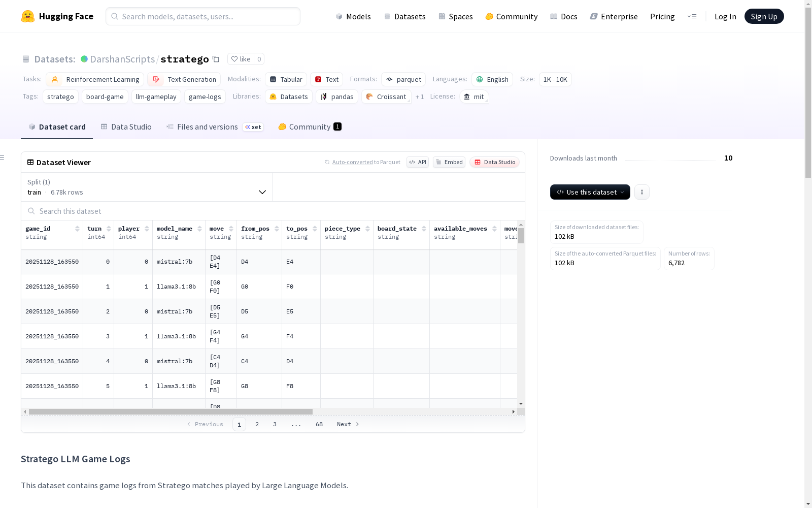Viewport: 812px width, 508px height.
Task: Filter by English language
Action: pos(492,79)
